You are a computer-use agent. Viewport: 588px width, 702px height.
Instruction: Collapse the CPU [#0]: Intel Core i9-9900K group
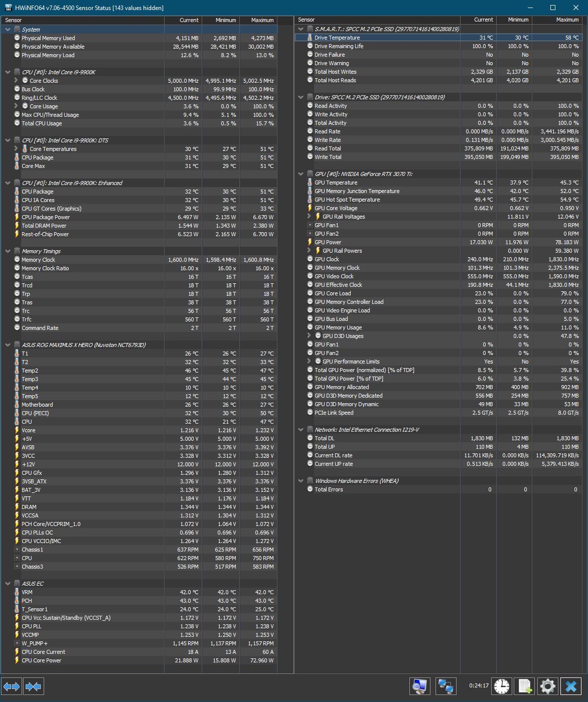(8, 72)
